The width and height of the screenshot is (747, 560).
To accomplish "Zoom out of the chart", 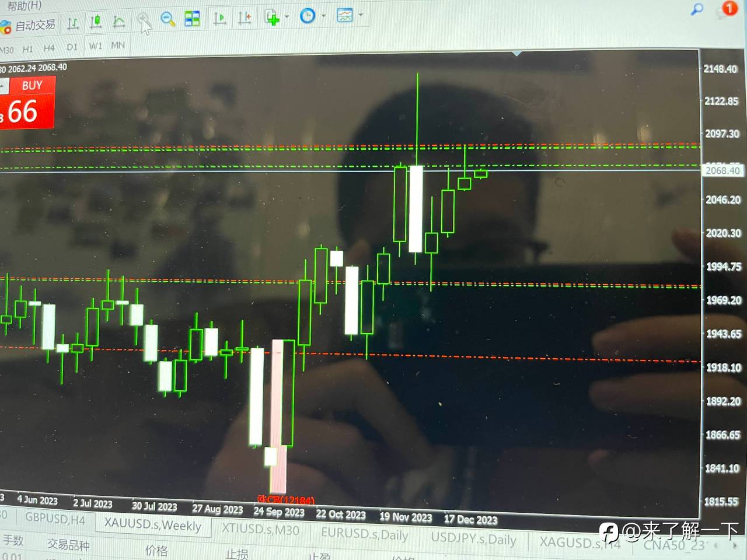I will pyautogui.click(x=167, y=19).
